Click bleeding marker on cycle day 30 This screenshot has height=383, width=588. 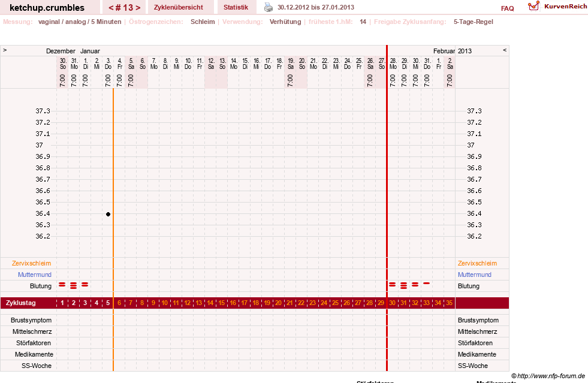392,285
